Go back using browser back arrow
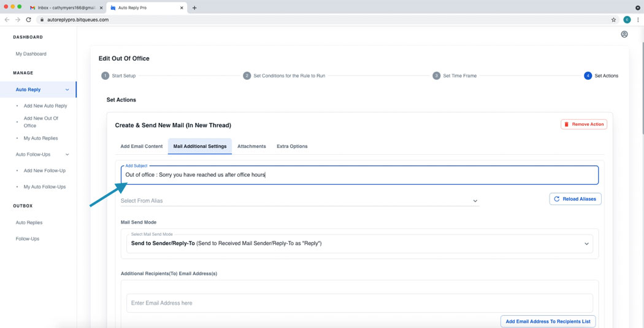 pyautogui.click(x=7, y=19)
